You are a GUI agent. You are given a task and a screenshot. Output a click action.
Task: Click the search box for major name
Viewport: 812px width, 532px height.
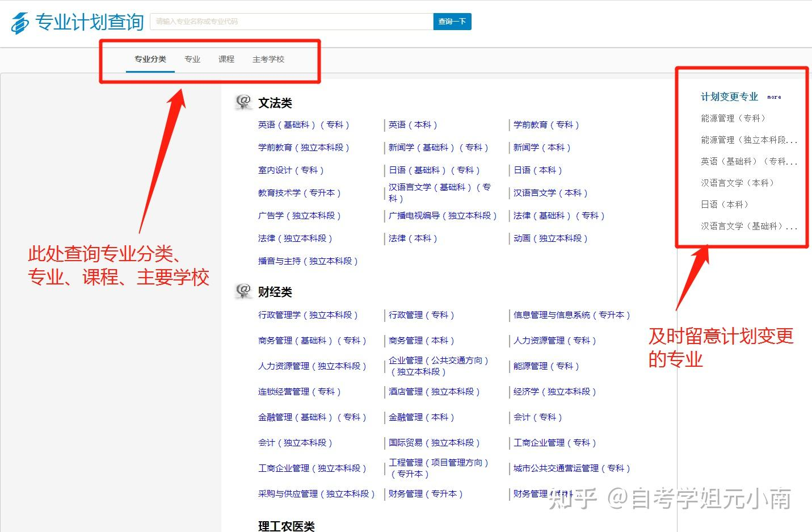pos(292,22)
